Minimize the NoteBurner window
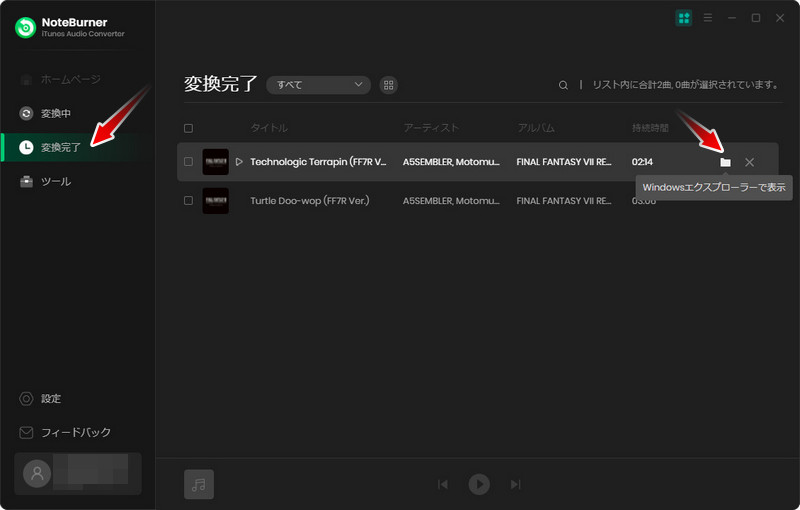The width and height of the screenshot is (800, 510). [732, 18]
